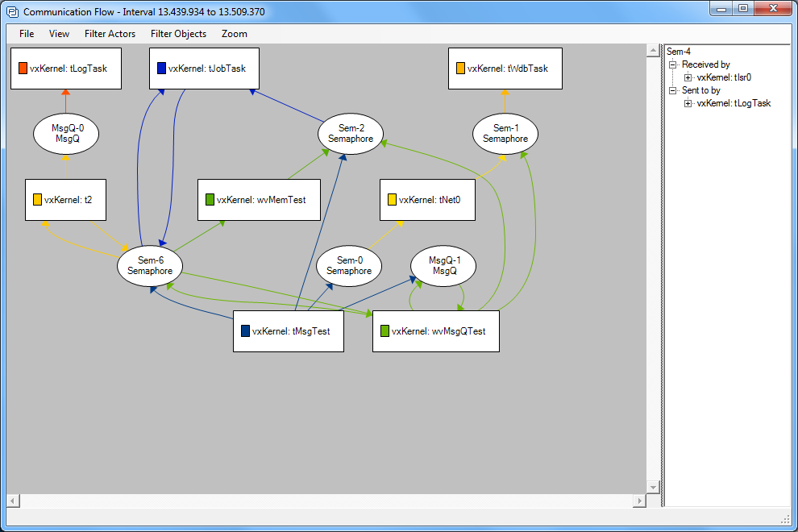Collapse the 'Received by' tree node

coord(672,64)
